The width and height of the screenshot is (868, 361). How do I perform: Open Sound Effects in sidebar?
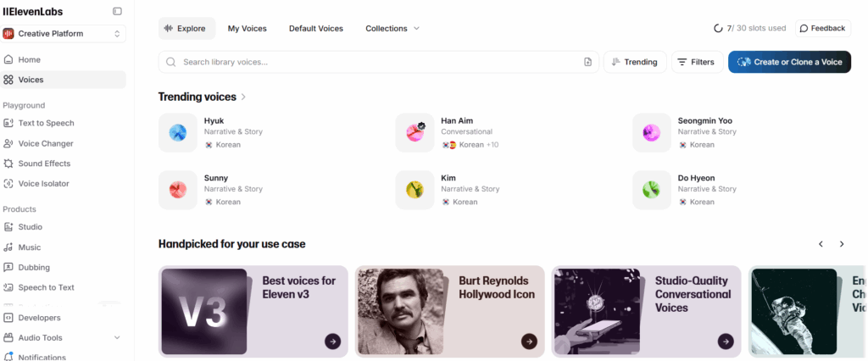63,164
